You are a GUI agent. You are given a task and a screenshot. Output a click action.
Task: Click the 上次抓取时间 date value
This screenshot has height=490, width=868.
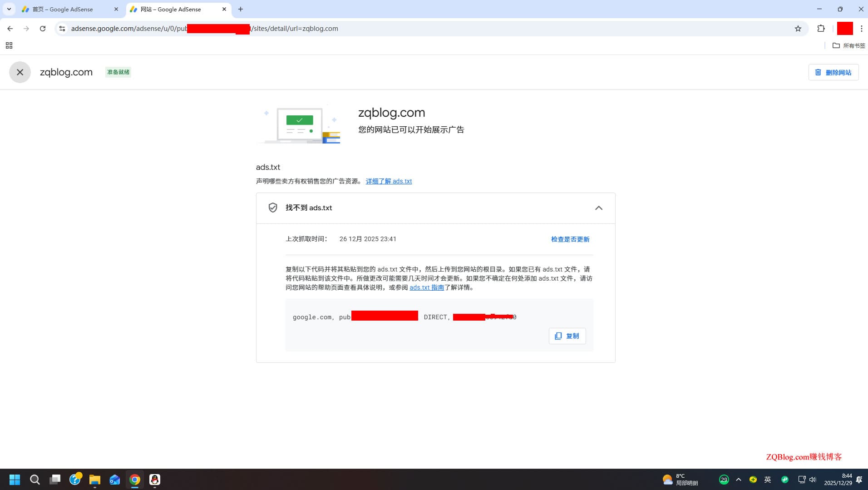click(x=368, y=239)
